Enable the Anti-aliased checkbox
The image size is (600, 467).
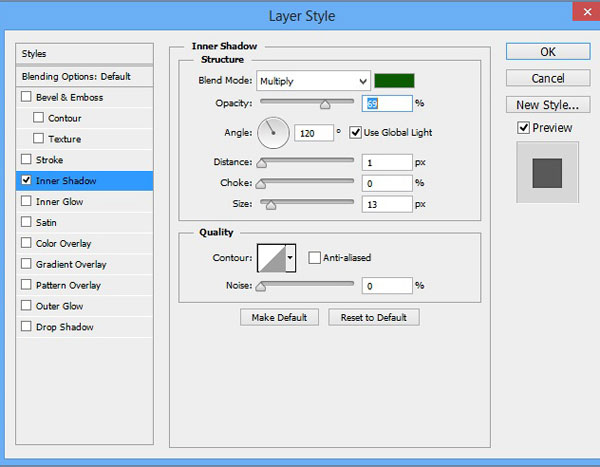point(314,258)
